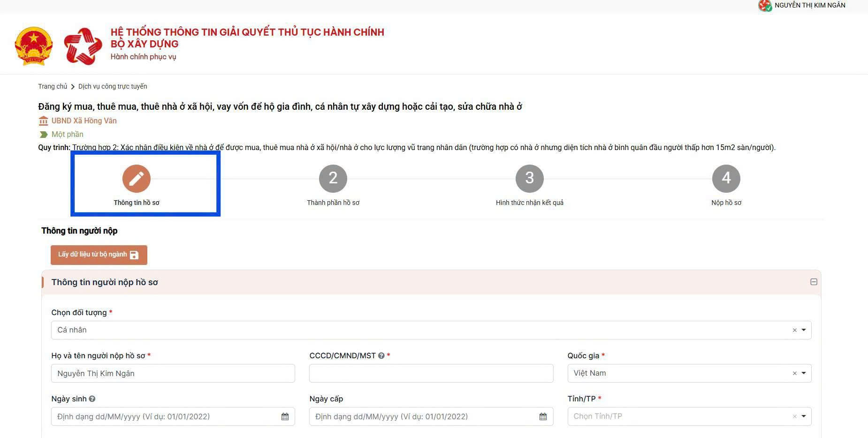Viewport: 868px width, 438px height.
Task: Click the CCCD/CMND/MST input field
Action: (431, 373)
